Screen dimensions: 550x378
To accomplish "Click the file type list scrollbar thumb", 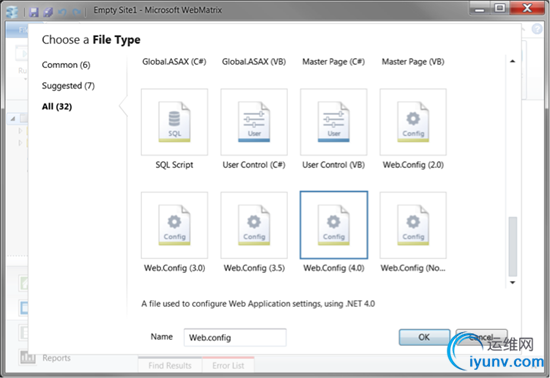I will tap(512, 247).
